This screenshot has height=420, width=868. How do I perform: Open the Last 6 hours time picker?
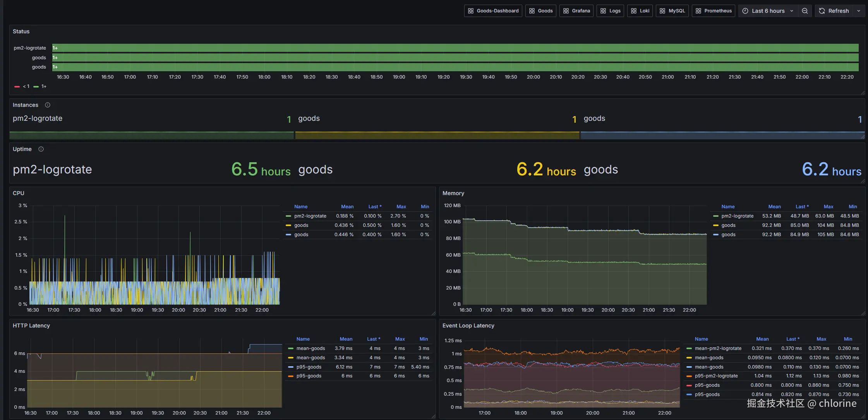click(768, 11)
